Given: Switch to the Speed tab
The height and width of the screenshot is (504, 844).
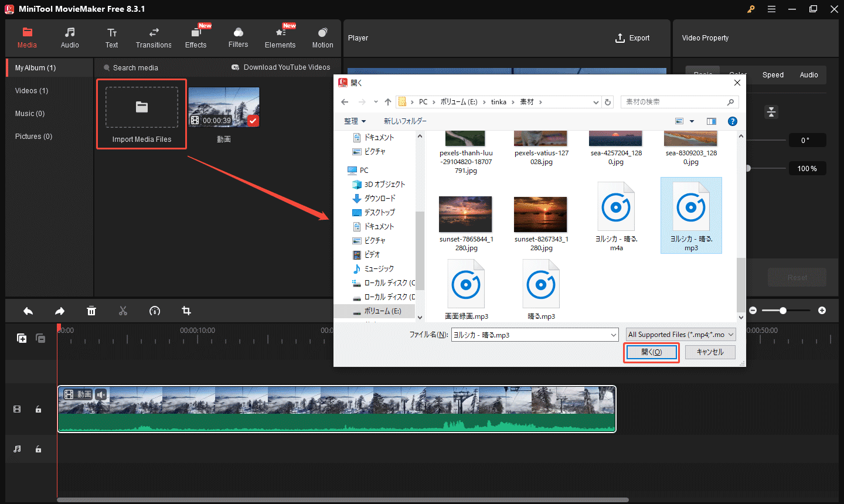Looking at the screenshot, I should [x=772, y=75].
